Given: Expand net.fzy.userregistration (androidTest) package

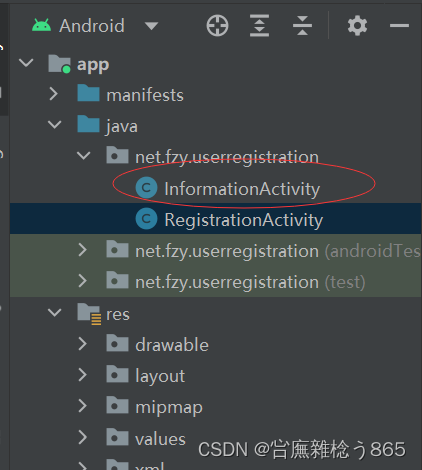Looking at the screenshot, I should 82,250.
